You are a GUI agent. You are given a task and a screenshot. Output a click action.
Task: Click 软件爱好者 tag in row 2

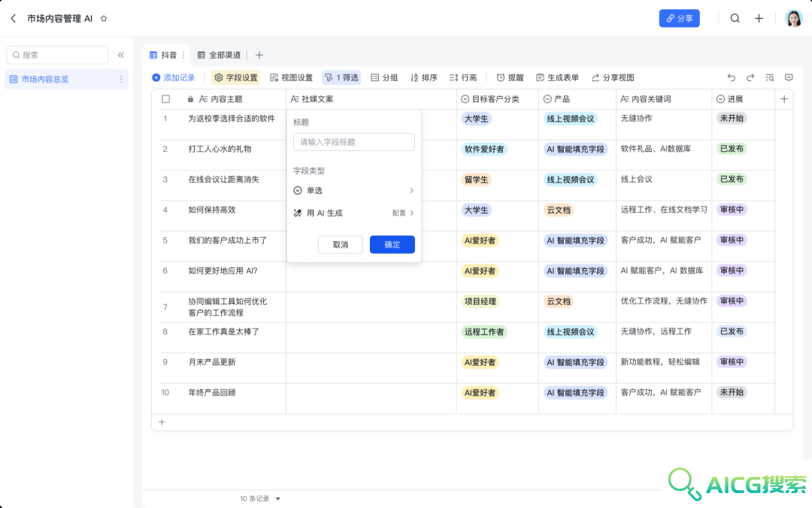pos(483,149)
